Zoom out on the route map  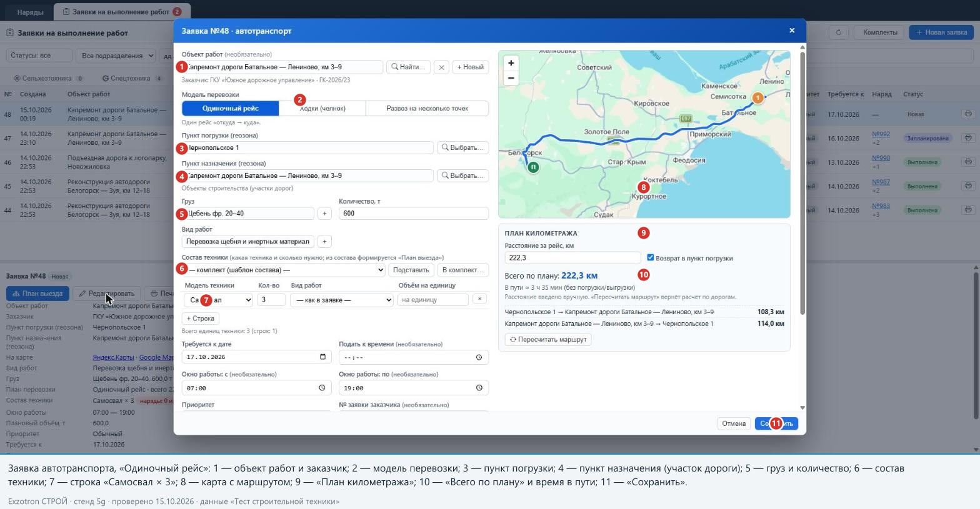pos(511,78)
